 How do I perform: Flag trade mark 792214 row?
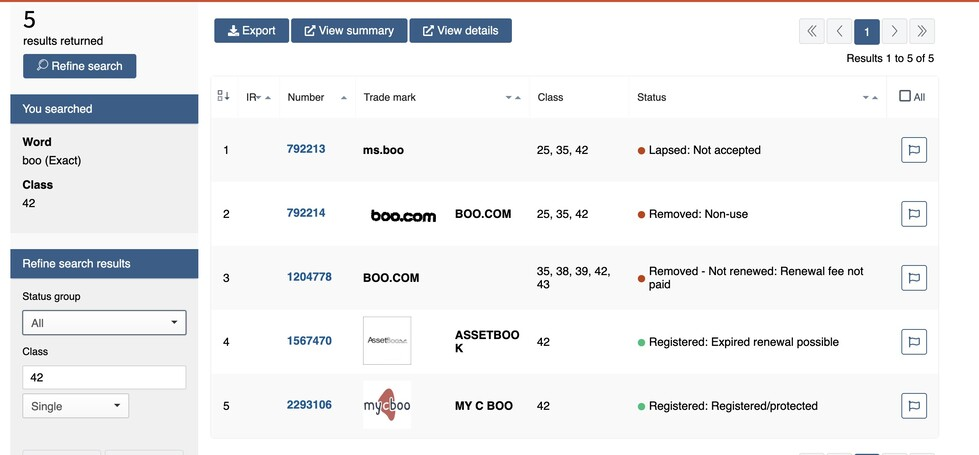point(914,214)
